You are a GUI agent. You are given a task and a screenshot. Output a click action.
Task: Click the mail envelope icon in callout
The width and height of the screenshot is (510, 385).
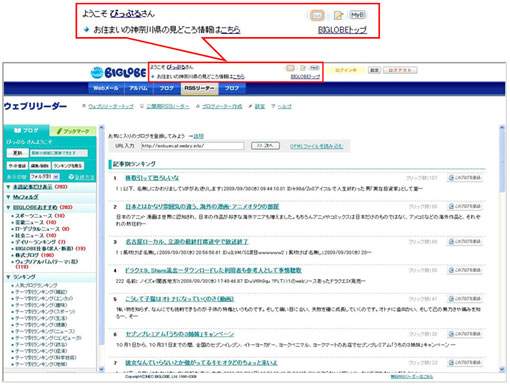click(317, 15)
